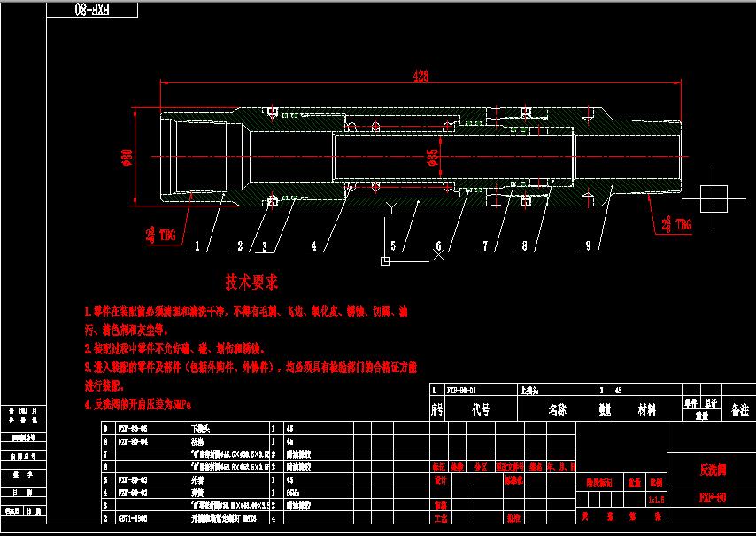The width and height of the screenshot is (756, 536).
Task: Select the 2⅞ TBG label next to balloon 1
Action: click(x=160, y=235)
